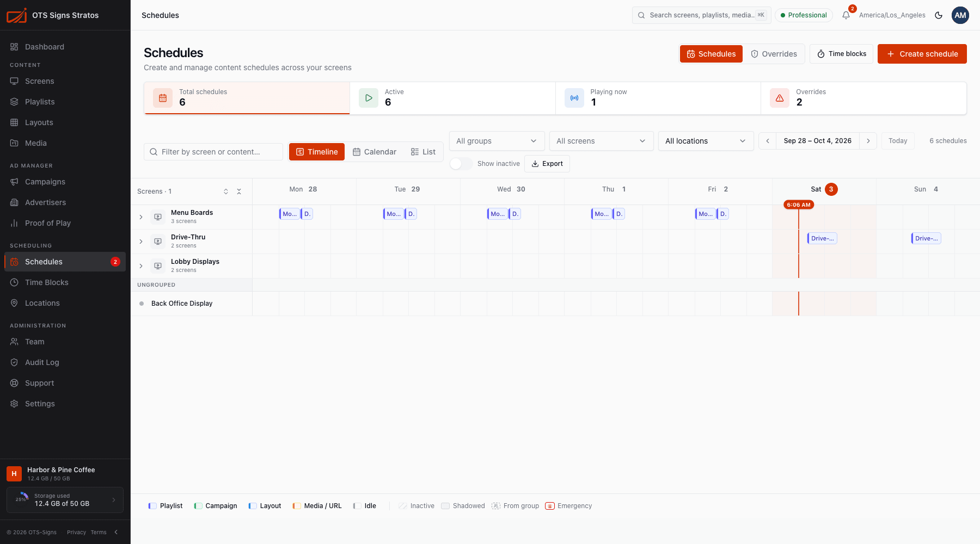Viewport: 980px width, 544px height.
Task: Click Harbor & Pine Coffee workspace badge
Action: 14,474
